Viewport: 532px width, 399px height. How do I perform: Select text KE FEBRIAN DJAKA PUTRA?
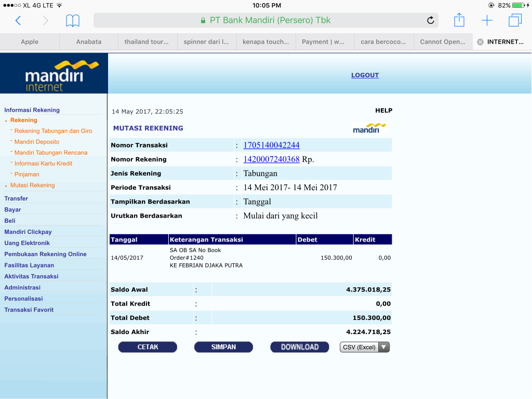click(206, 265)
